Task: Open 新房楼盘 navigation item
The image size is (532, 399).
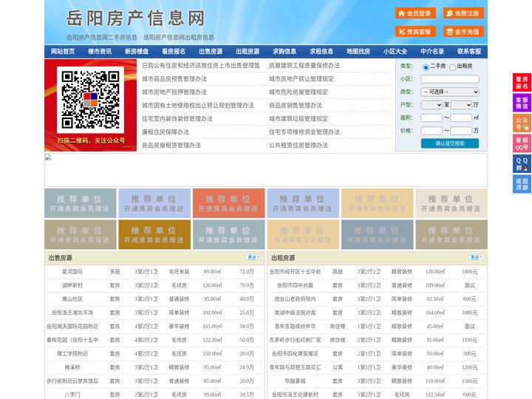Action: pos(137,52)
